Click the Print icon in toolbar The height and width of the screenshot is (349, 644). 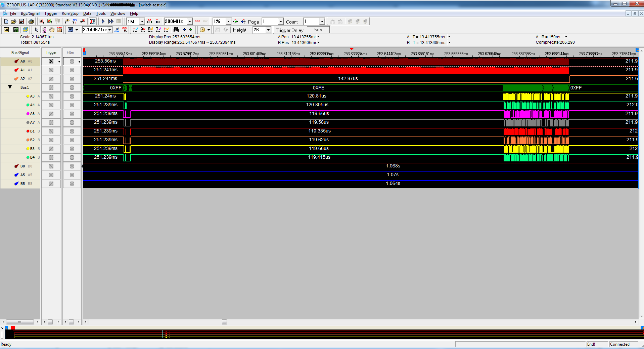point(31,21)
